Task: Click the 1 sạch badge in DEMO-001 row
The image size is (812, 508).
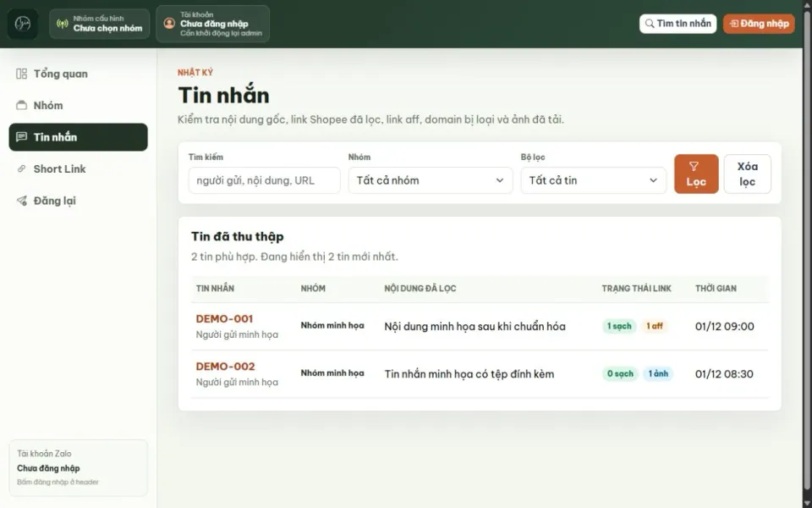Action: click(619, 326)
